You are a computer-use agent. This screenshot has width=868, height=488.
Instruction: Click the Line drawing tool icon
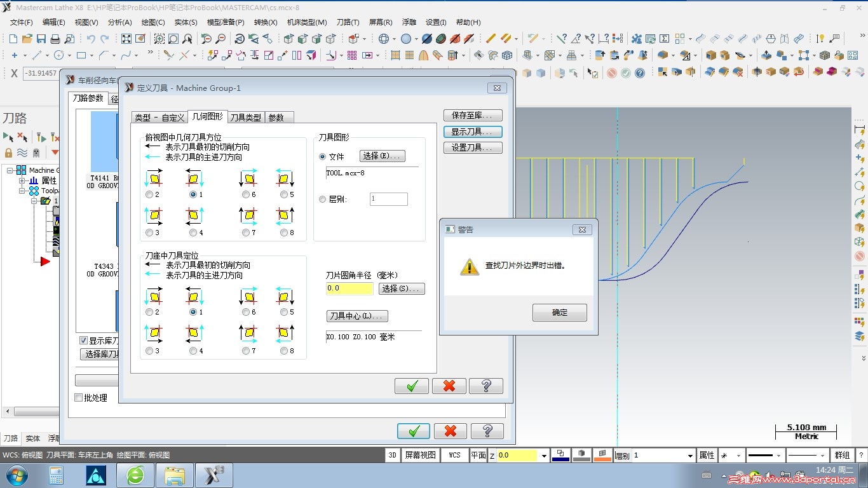(36, 55)
